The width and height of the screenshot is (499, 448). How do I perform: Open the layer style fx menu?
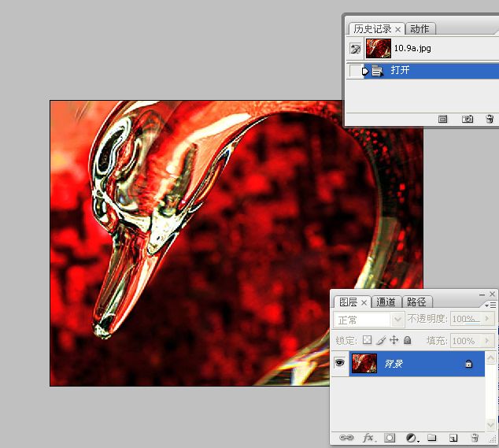point(368,438)
